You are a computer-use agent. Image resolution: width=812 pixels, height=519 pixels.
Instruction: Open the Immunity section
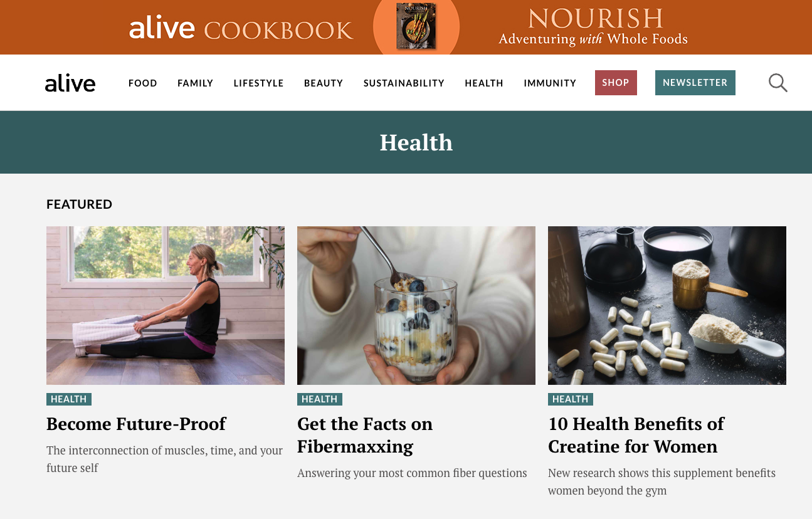pyautogui.click(x=550, y=83)
